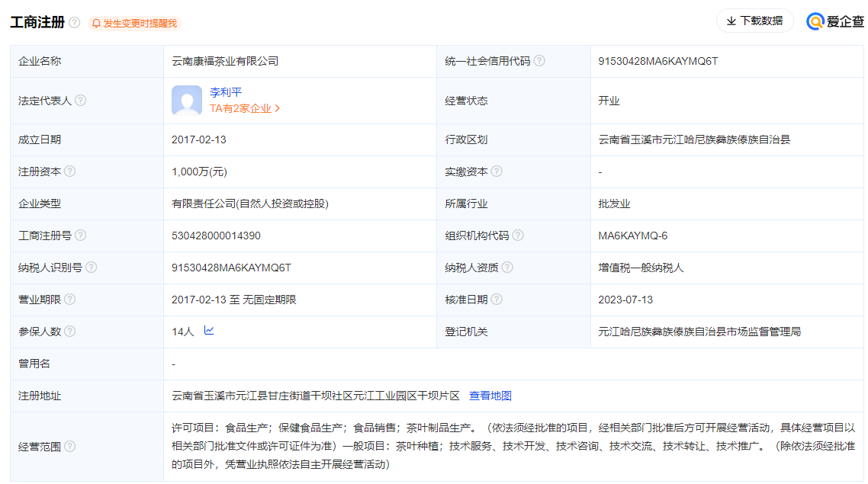868x484 pixels.
Task: Expand TA有2家企业 related companies
Action: click(x=245, y=109)
